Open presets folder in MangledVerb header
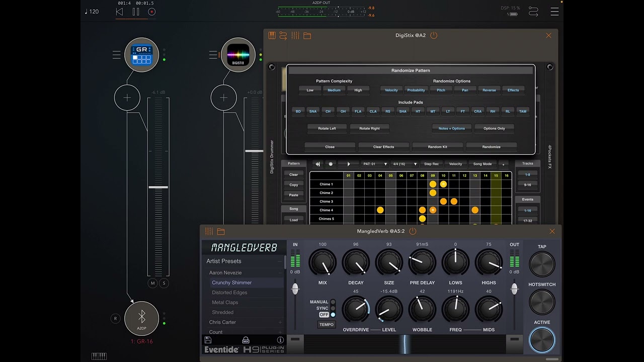Screen dimensions: 644x362 point(221,232)
